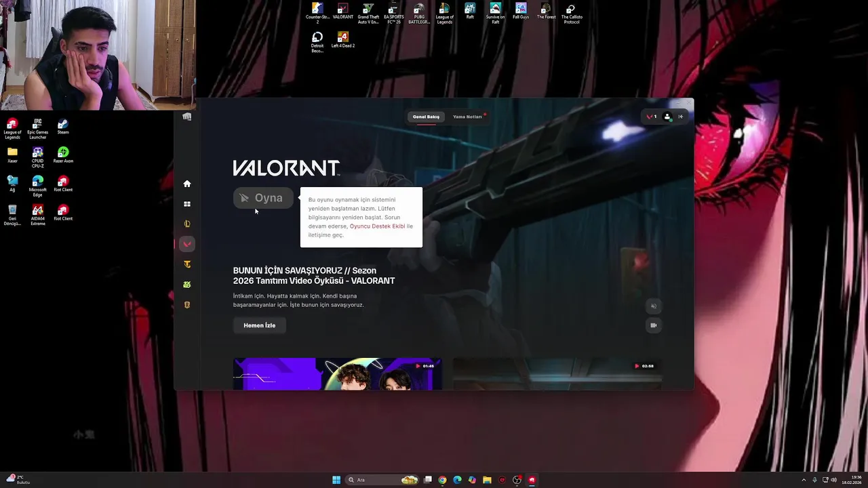Click the disabled Oyna play button
The image size is (868, 488).
(263, 198)
